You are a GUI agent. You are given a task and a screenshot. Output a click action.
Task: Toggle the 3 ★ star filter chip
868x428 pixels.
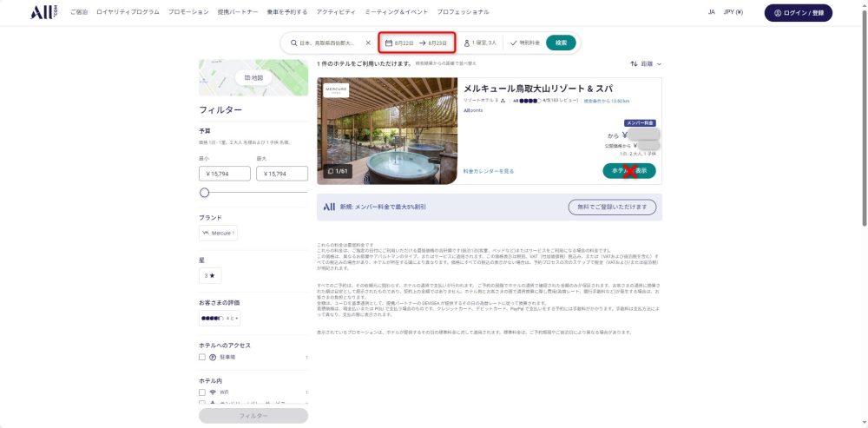click(x=210, y=275)
